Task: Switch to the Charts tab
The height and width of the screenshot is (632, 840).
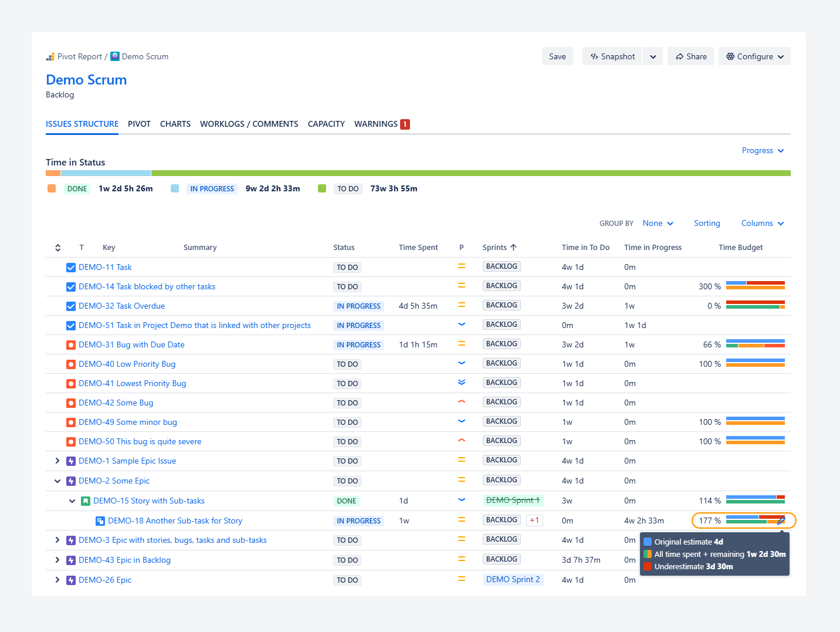Action: coord(175,124)
